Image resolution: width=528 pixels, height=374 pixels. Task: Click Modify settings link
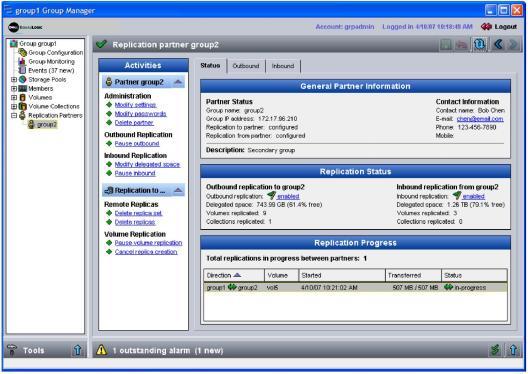click(135, 105)
